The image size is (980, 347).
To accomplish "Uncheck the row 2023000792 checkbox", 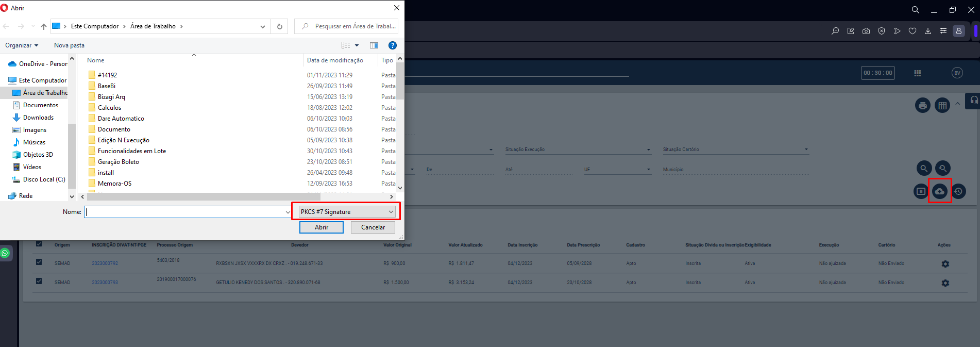I will click(39, 262).
